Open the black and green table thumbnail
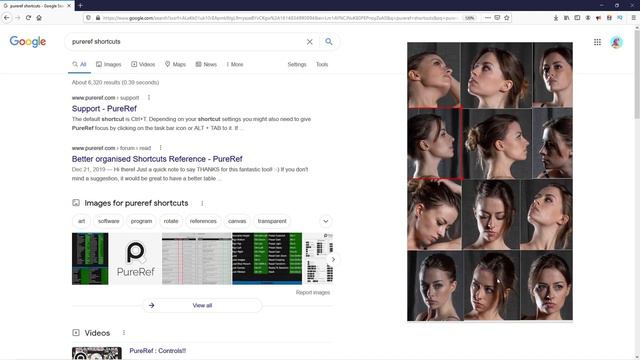 pyautogui.click(x=267, y=259)
